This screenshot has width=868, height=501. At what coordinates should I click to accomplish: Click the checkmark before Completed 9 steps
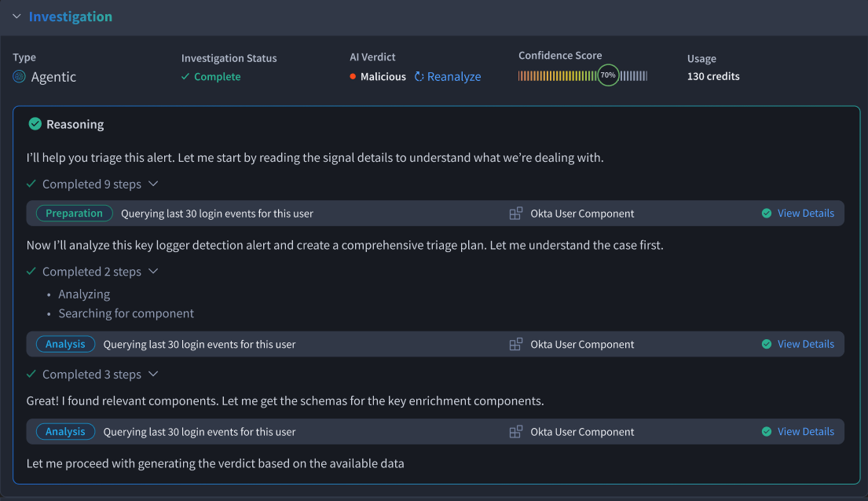click(31, 184)
